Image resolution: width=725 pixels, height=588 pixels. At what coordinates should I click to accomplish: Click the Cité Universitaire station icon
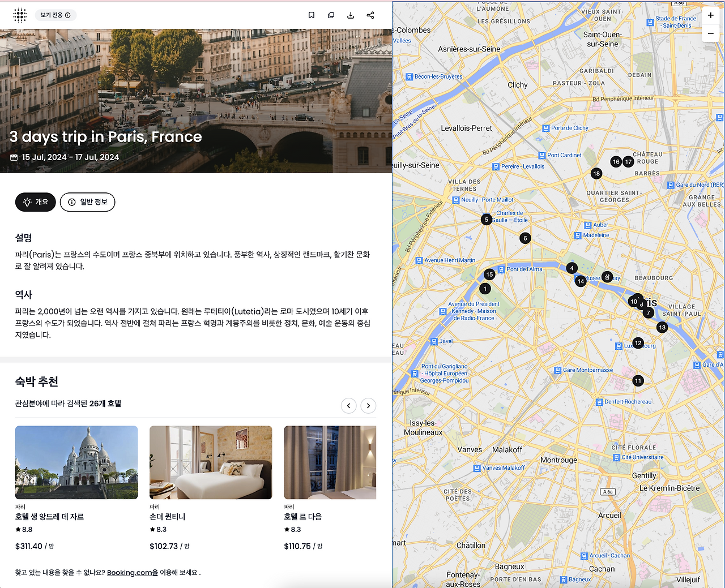point(616,457)
